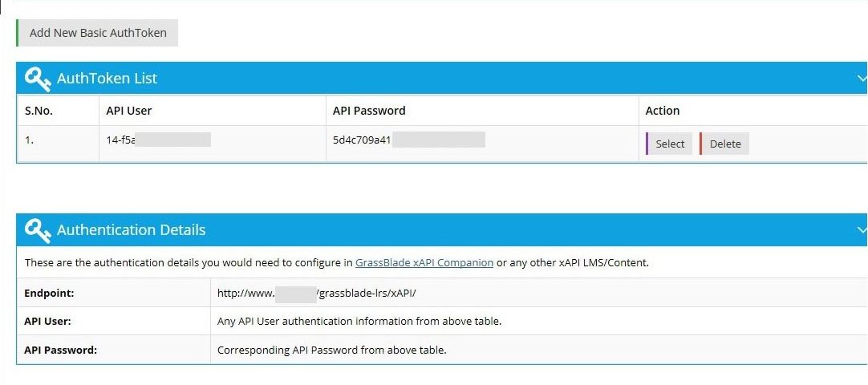Open the GrassBlade xAPI Companion link
Viewport: 868px width, 385px height.
click(424, 263)
